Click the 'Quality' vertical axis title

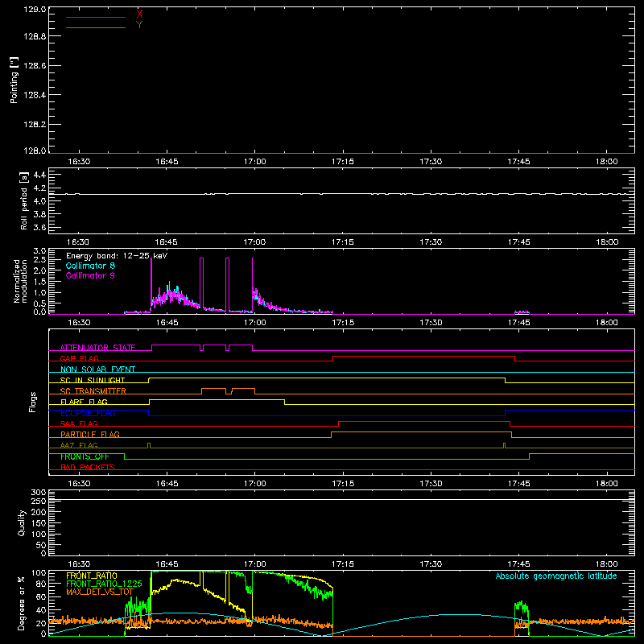point(22,522)
